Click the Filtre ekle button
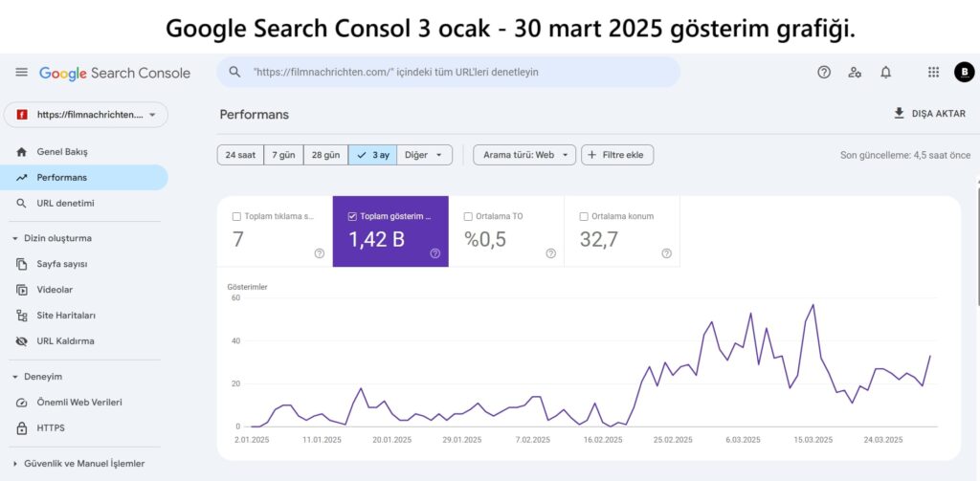 point(617,155)
